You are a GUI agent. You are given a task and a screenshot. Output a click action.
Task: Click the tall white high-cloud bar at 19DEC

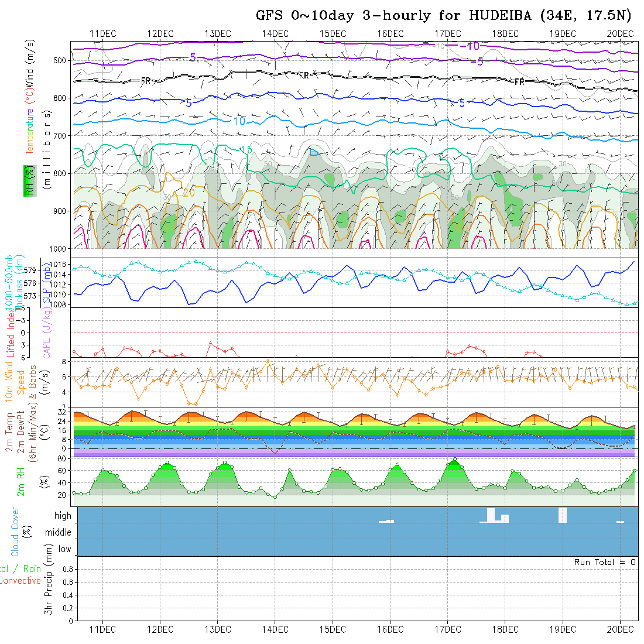(x=563, y=515)
